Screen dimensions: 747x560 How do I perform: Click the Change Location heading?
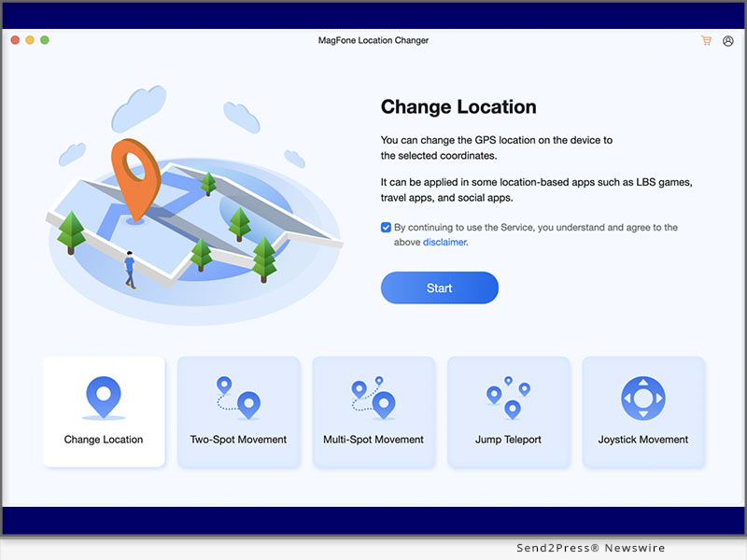click(459, 106)
